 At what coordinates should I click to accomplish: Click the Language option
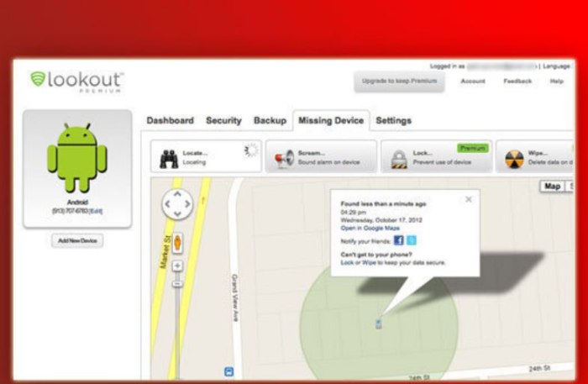pyautogui.click(x=556, y=66)
